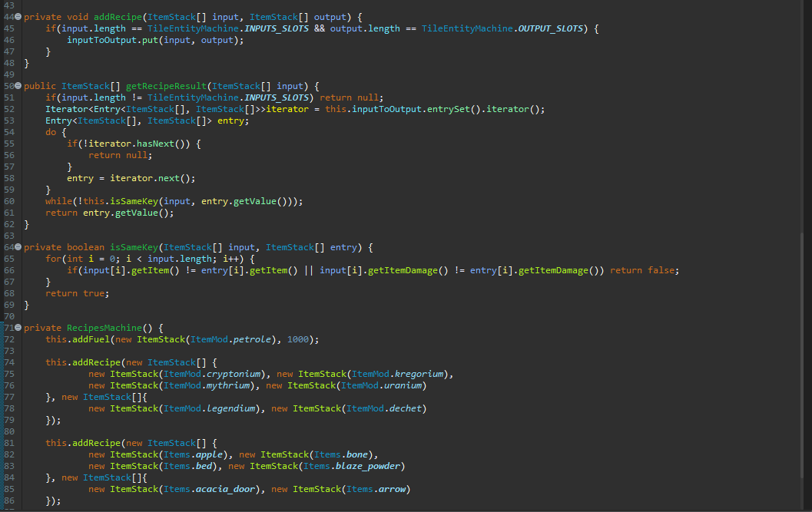This screenshot has height=512, width=812.
Task: Click line number 74 in the gutter
Action: click(x=8, y=362)
